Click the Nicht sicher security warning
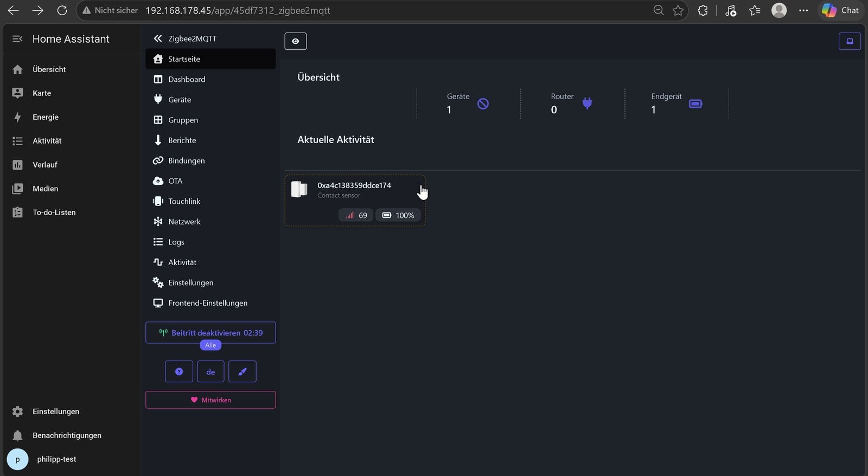Viewport: 868px width, 476px height. [110, 10]
